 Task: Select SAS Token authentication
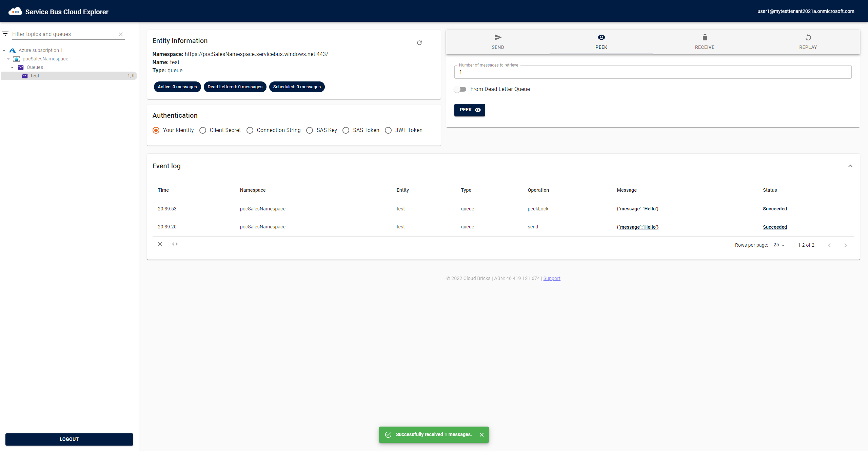pyautogui.click(x=346, y=130)
